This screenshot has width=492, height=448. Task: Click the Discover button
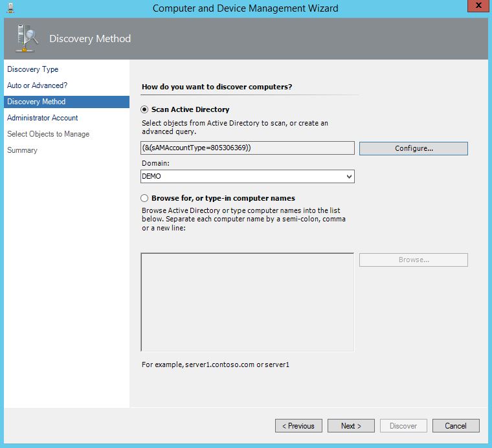click(x=403, y=425)
